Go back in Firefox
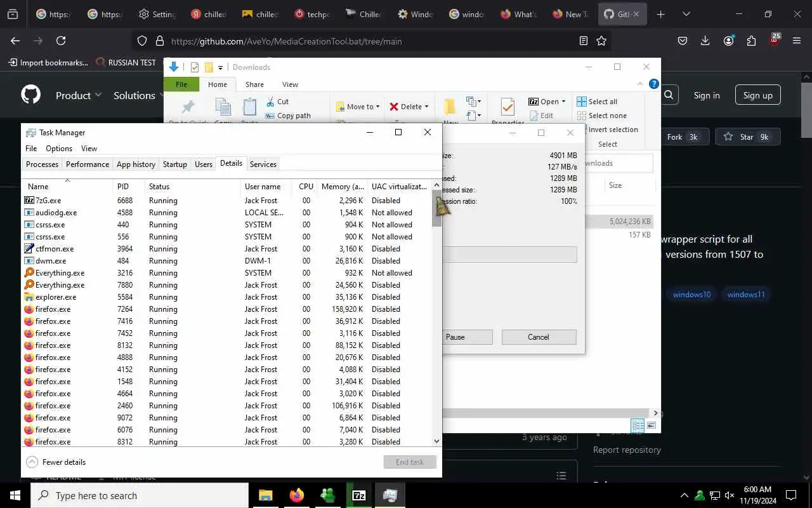812x508 pixels. 15,41
